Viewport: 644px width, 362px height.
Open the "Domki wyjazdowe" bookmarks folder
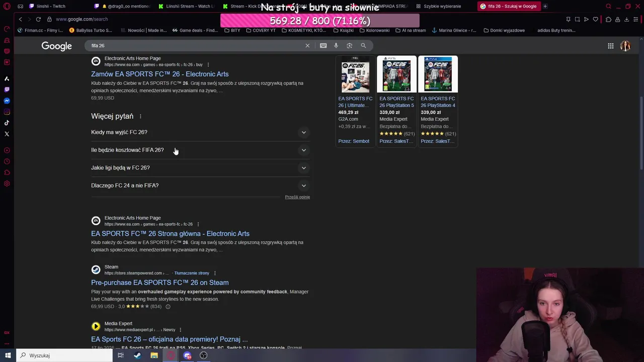pos(504,30)
